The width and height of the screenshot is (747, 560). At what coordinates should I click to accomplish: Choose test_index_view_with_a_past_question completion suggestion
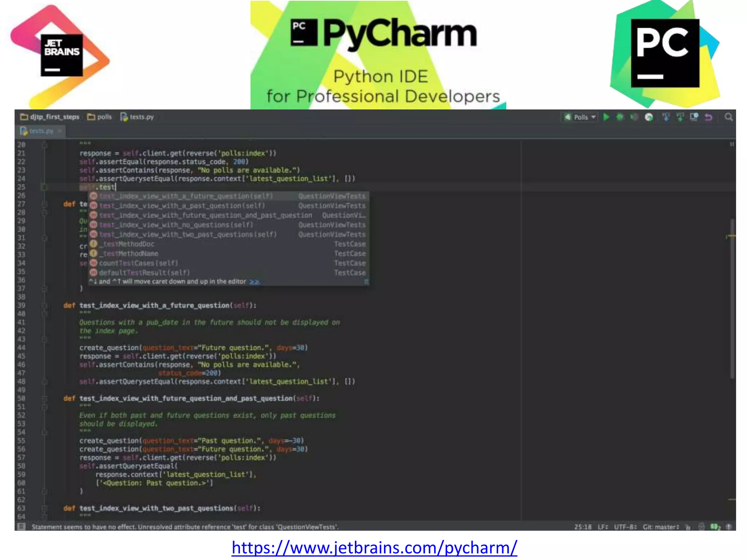click(x=229, y=206)
